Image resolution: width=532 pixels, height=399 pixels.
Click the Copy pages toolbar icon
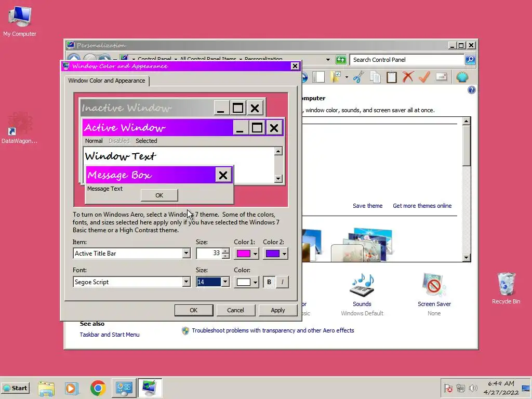375,77
